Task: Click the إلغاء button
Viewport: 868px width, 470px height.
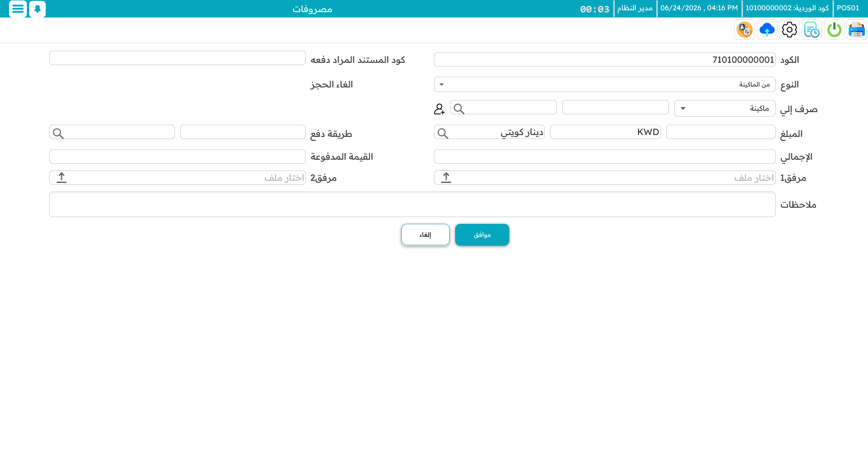Action: [x=425, y=235]
